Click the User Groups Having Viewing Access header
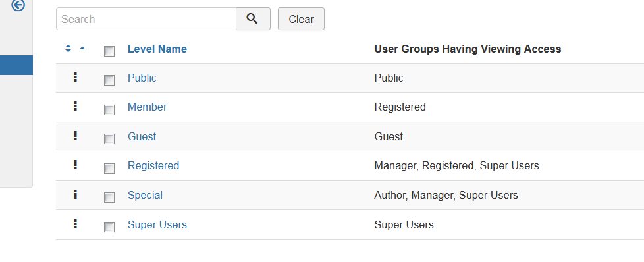This screenshot has width=644, height=262. pyautogui.click(x=468, y=49)
